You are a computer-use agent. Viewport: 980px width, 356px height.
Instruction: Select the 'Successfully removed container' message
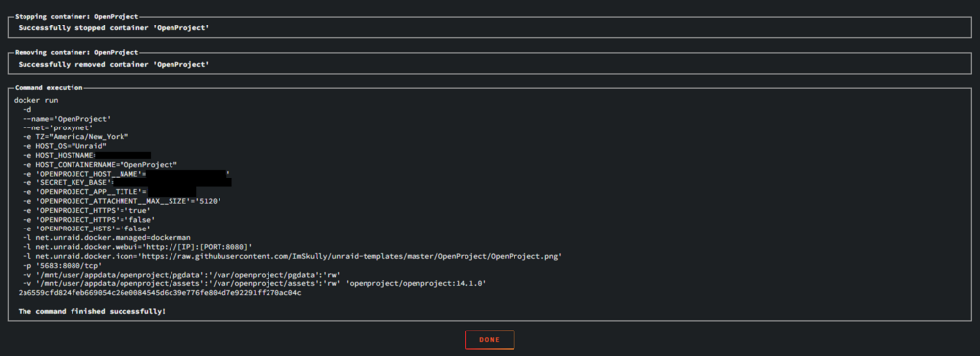[113, 65]
